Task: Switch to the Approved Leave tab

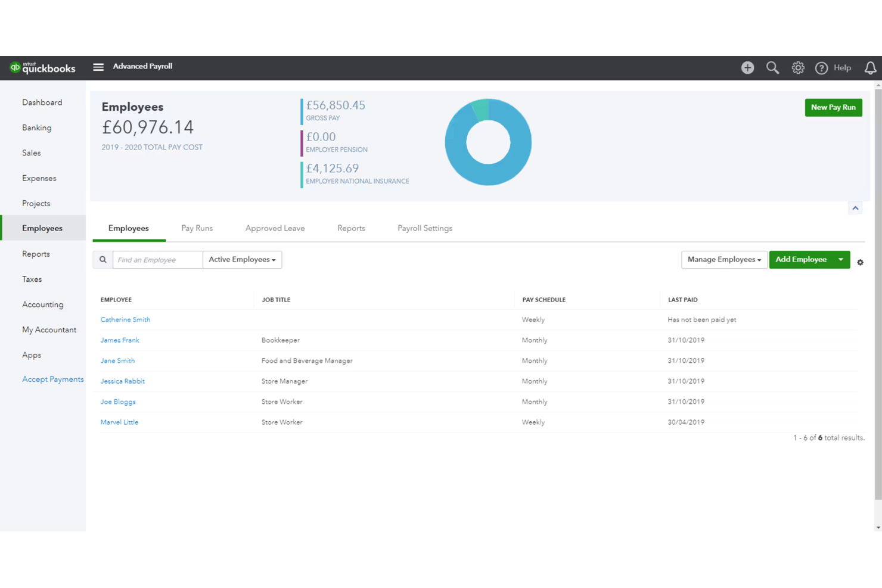Action: 275,228
